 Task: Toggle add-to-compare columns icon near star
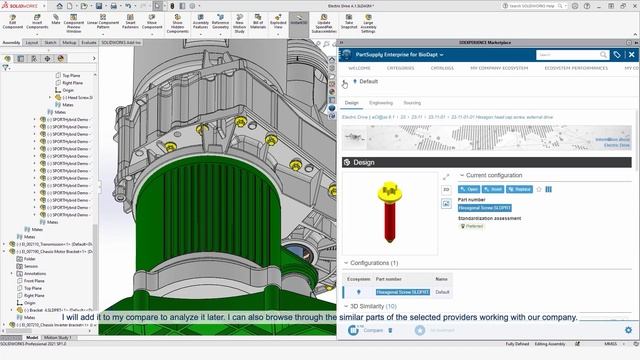pyautogui.click(x=549, y=189)
